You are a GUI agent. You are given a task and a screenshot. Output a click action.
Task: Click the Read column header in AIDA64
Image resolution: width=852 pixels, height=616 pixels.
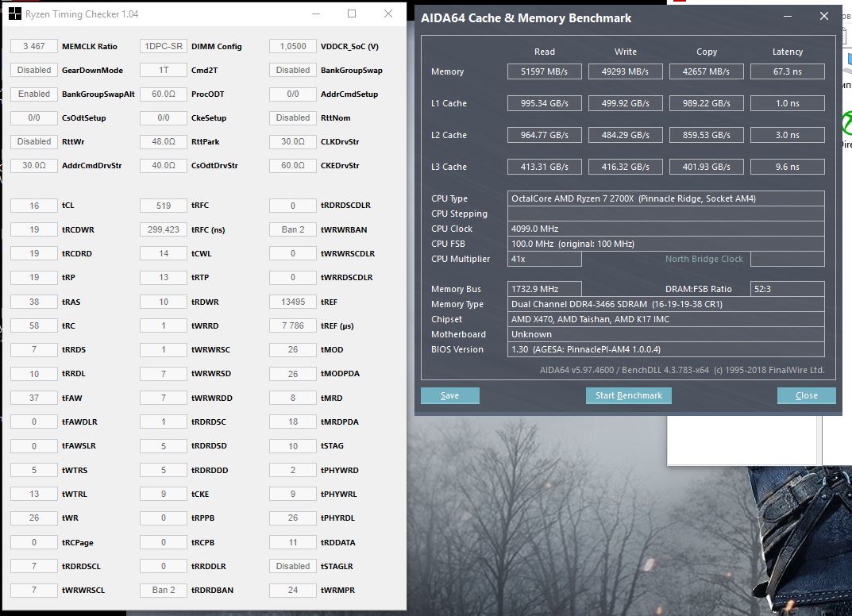tap(545, 52)
